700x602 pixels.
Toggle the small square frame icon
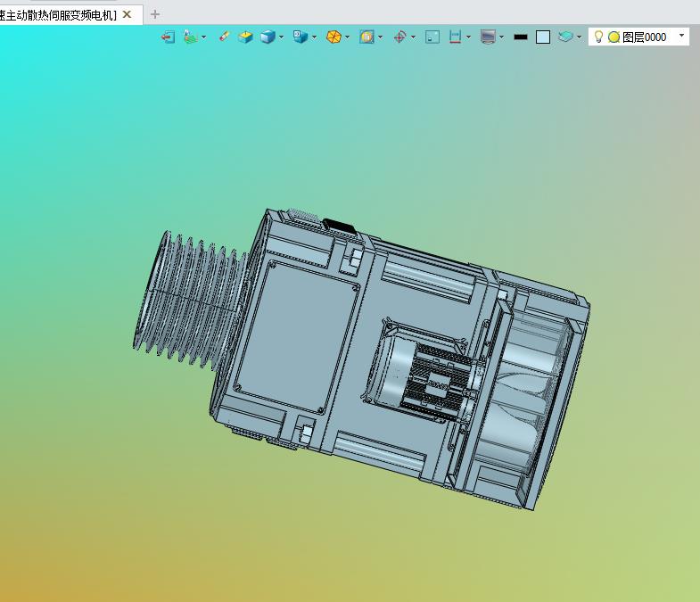(432, 37)
